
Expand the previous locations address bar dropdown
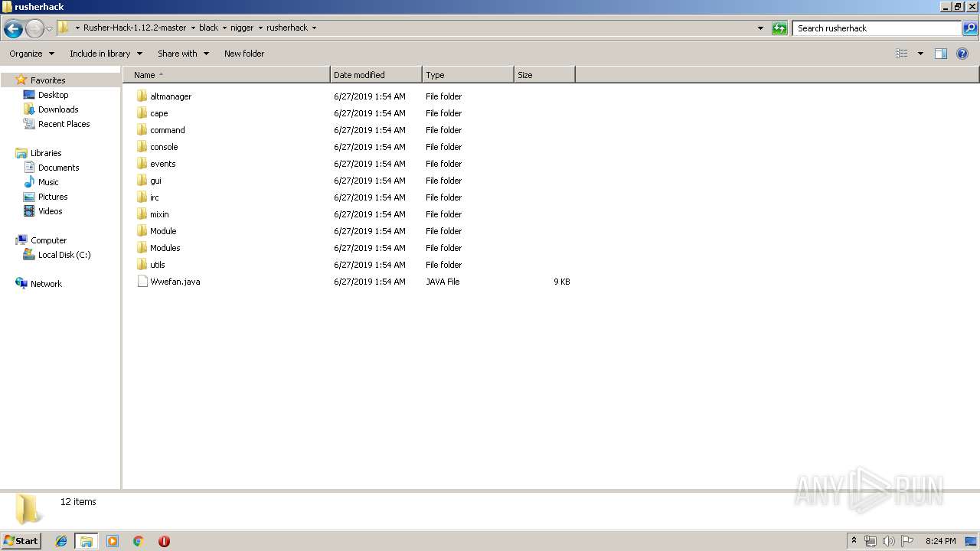coord(760,28)
